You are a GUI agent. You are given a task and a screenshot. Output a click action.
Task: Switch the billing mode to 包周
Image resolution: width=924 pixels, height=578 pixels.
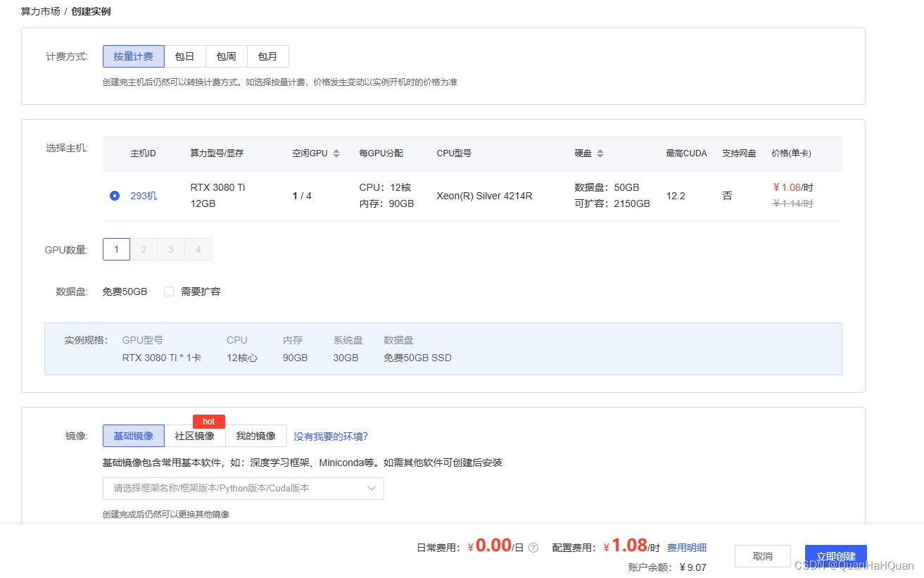pyautogui.click(x=227, y=56)
